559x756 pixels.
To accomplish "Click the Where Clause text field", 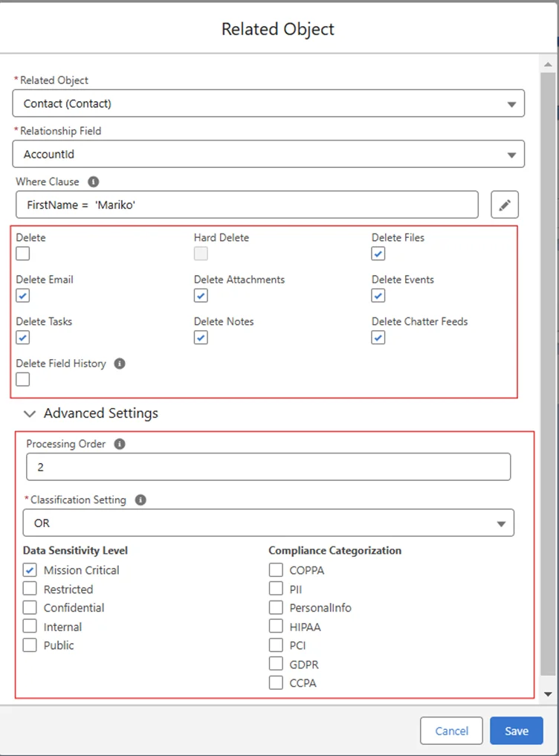I will pyautogui.click(x=247, y=204).
